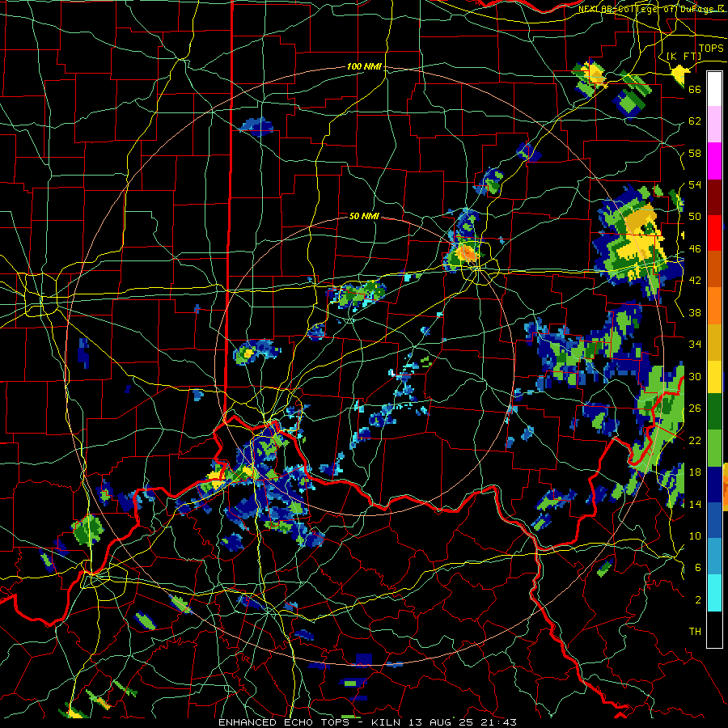The height and width of the screenshot is (728, 728).
Task: Click the legend value '42'
Action: 695,281
